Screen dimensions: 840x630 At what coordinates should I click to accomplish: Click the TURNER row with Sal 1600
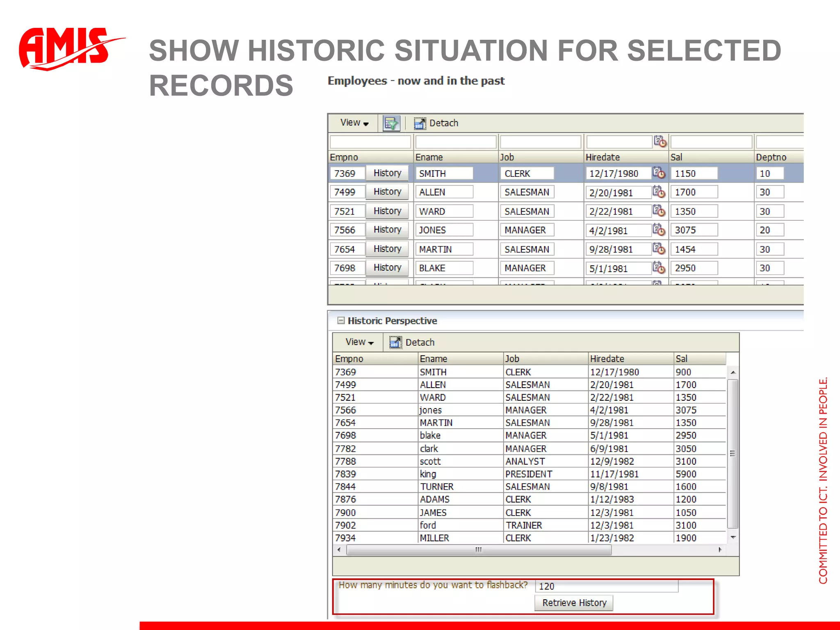tap(530, 487)
